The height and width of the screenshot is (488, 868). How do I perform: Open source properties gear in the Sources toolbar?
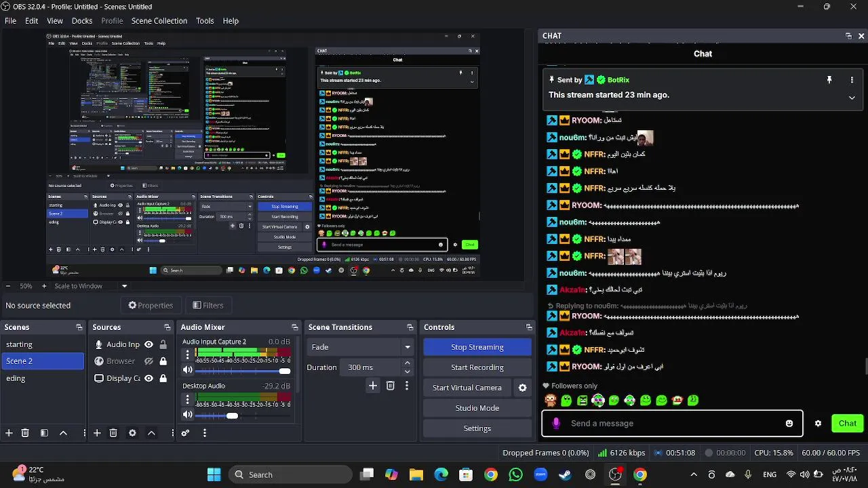click(132, 433)
